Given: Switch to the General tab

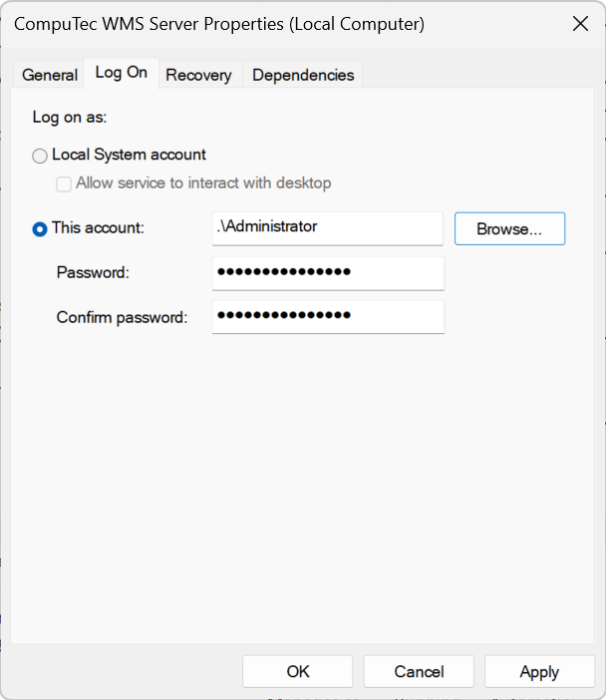Looking at the screenshot, I should pyautogui.click(x=50, y=75).
